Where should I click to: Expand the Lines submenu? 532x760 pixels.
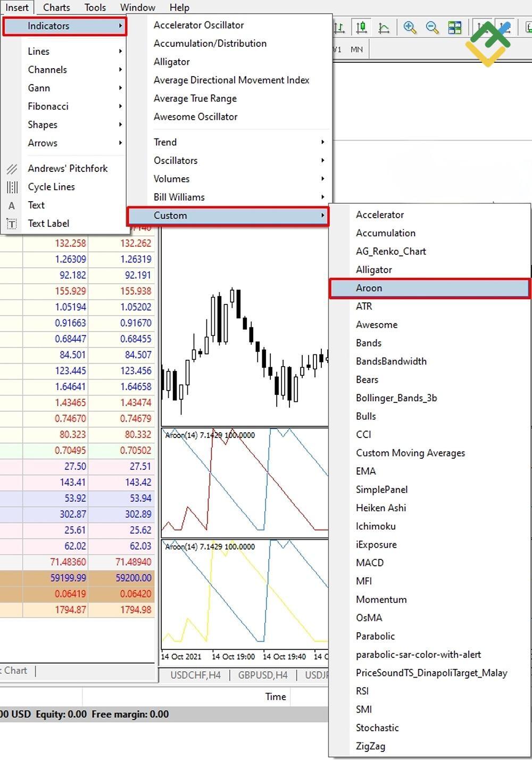coord(65,52)
